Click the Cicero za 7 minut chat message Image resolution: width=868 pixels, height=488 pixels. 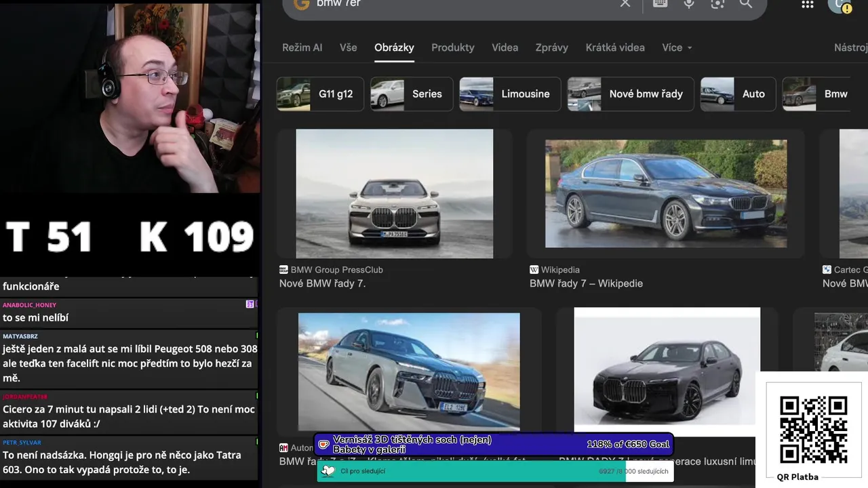point(129,415)
